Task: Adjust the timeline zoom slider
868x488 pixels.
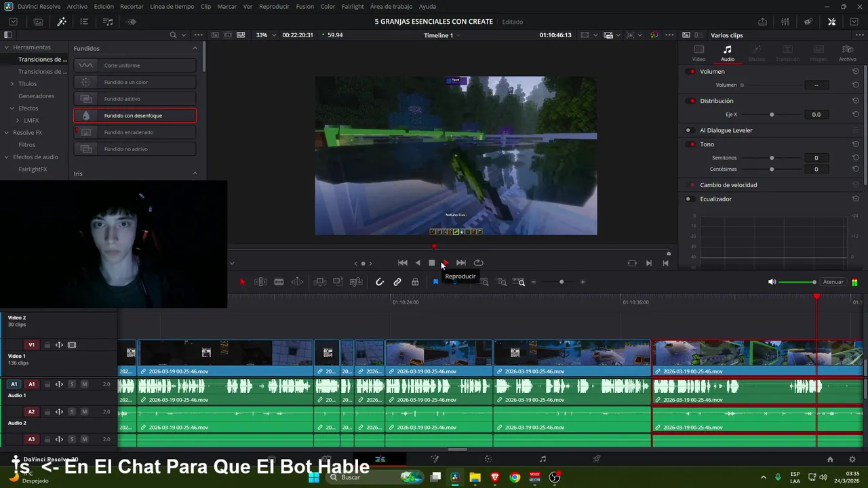Action: pos(561,282)
